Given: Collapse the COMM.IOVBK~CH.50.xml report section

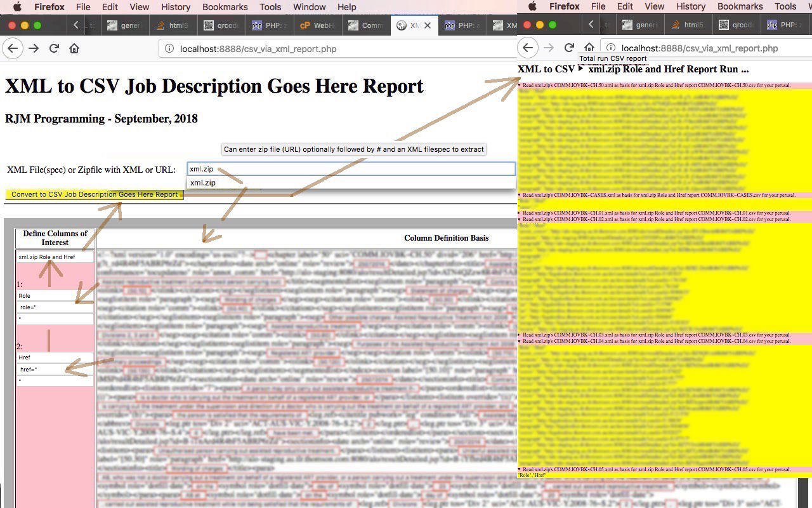Looking at the screenshot, I should tap(520, 85).
